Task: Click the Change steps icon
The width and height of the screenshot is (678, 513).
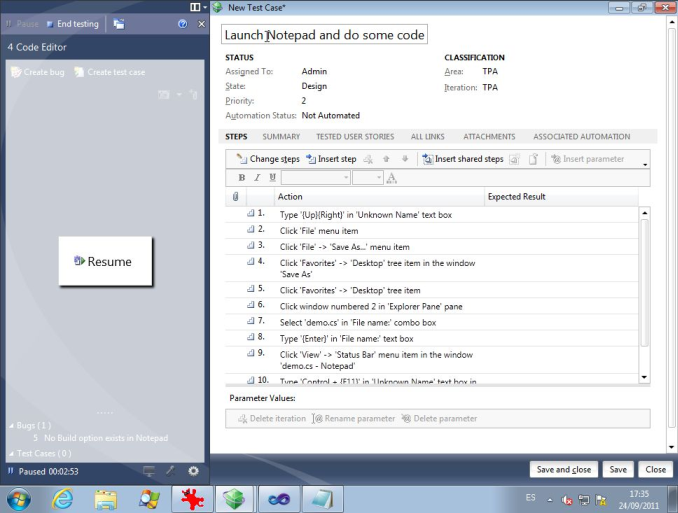Action: click(x=242, y=159)
